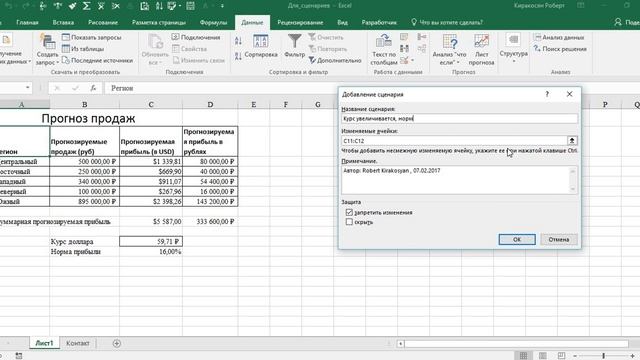Click Show queries button
This screenshot has width=640, height=360.
[91, 37]
